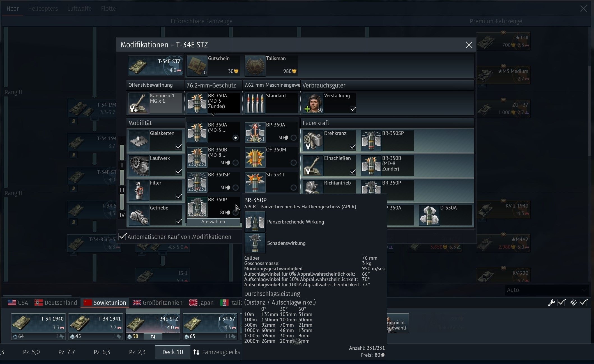Toggle the checkbox after the wrench icon
The width and height of the screenshot is (594, 364).
561,303
